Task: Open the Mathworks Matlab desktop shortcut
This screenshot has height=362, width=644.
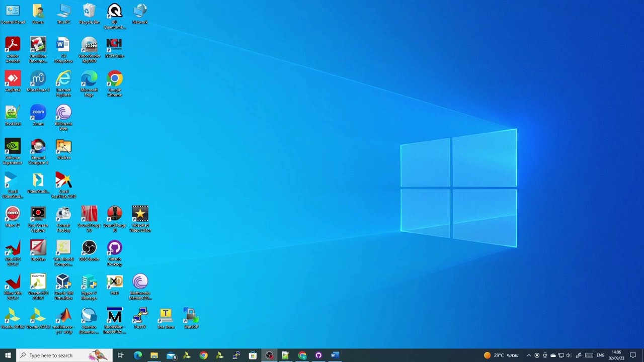Action: pos(140,287)
